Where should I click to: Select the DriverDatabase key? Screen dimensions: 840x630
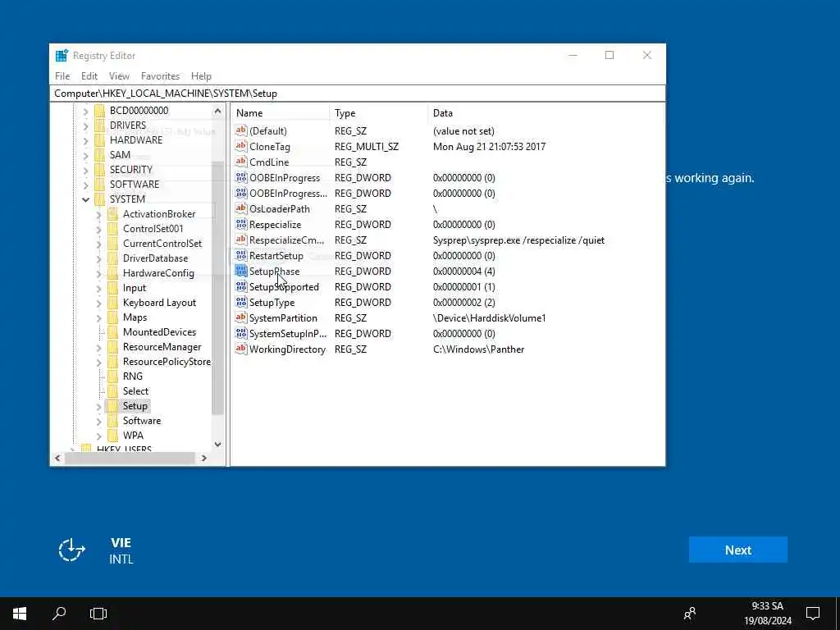pyautogui.click(x=155, y=258)
